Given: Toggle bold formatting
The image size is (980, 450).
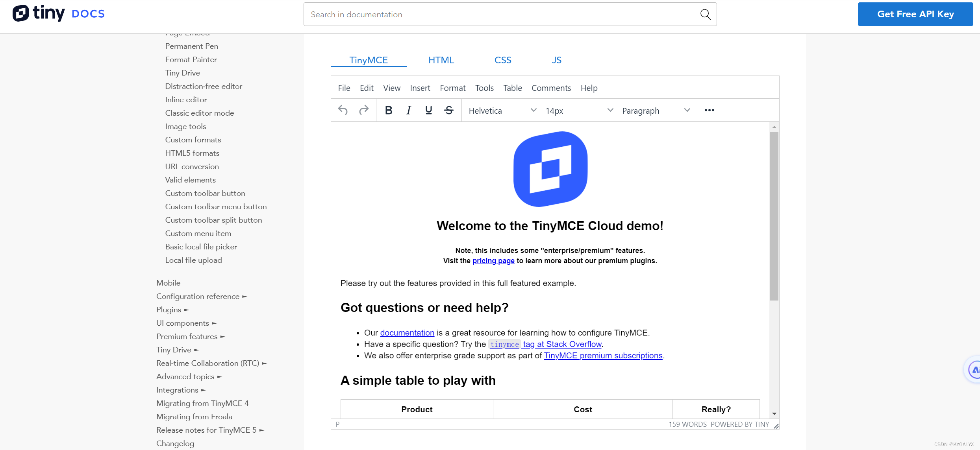Looking at the screenshot, I should [389, 110].
